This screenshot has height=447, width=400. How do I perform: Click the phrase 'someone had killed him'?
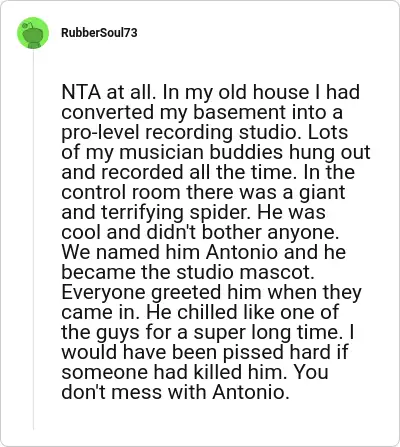pyautogui.click(x=174, y=372)
